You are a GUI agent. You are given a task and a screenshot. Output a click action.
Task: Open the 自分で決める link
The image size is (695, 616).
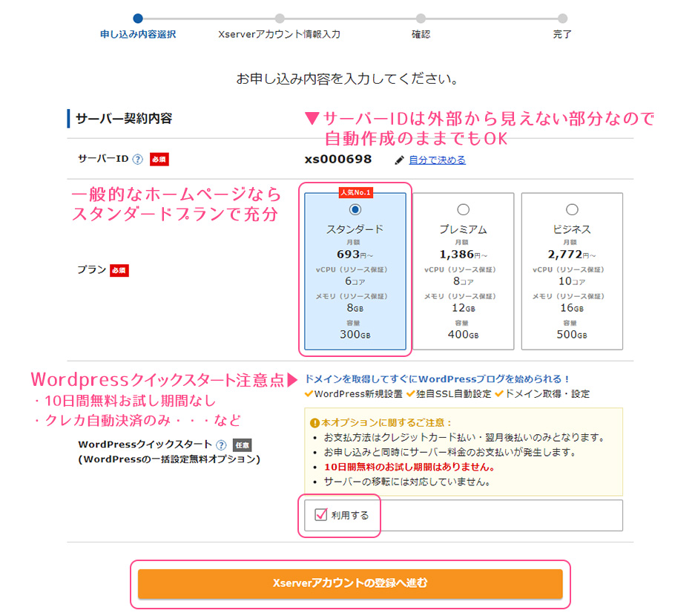tap(437, 160)
